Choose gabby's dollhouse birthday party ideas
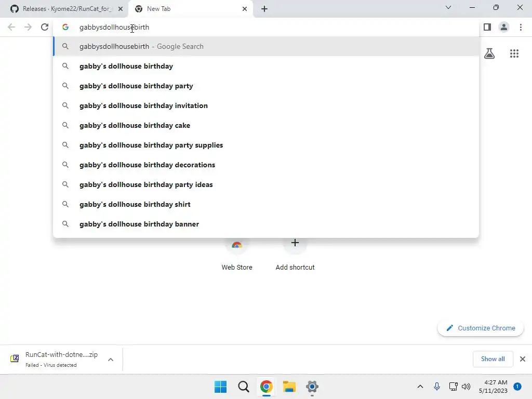The width and height of the screenshot is (532, 399). tap(266, 184)
